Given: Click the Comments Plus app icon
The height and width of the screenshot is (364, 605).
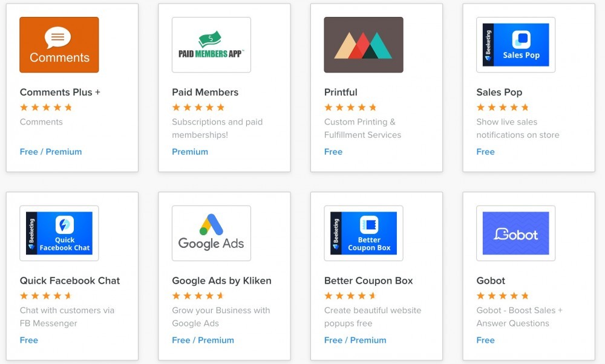Looking at the screenshot, I should click(59, 44).
